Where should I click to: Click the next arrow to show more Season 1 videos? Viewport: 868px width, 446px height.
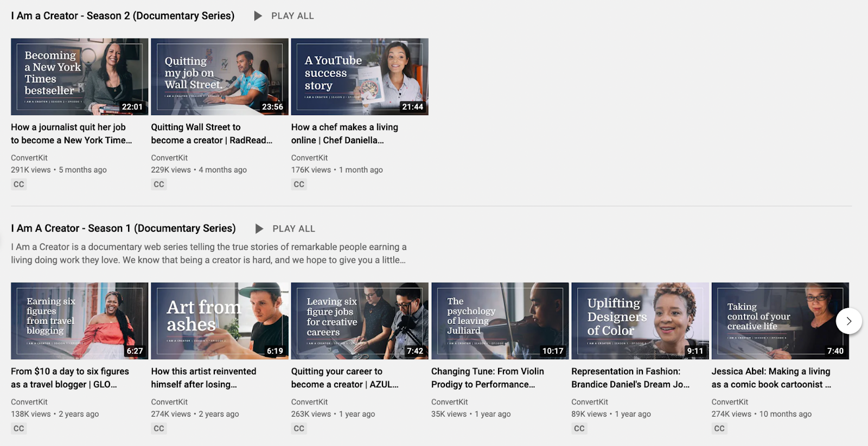pyautogui.click(x=849, y=321)
